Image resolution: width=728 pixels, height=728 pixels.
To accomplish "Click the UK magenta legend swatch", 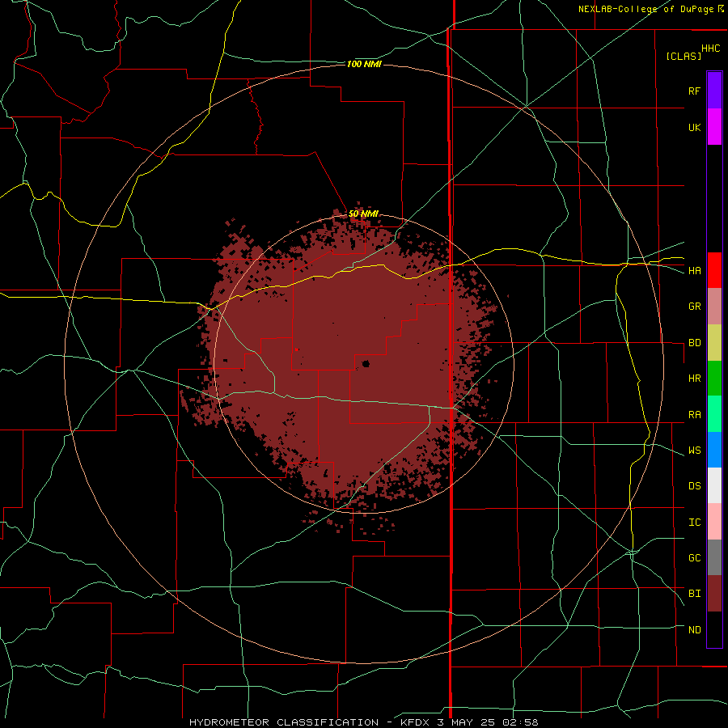I will click(714, 127).
